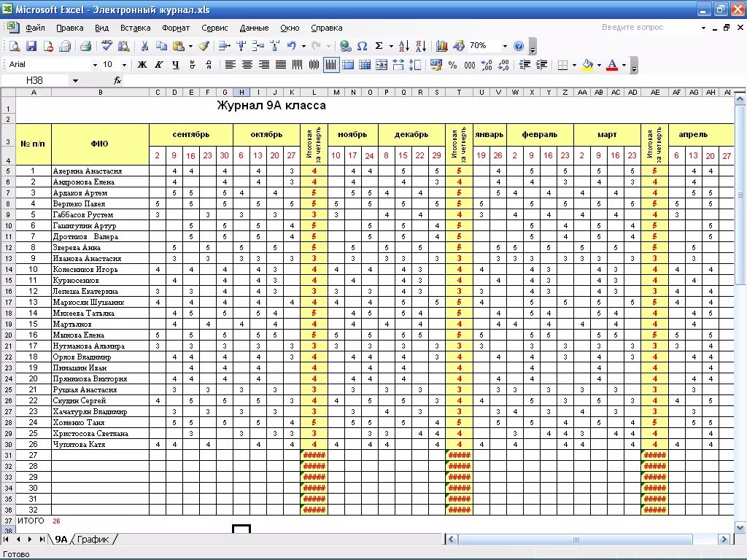Click next sheet navigation arrow
This screenshot has height=560, width=747.
click(x=29, y=539)
